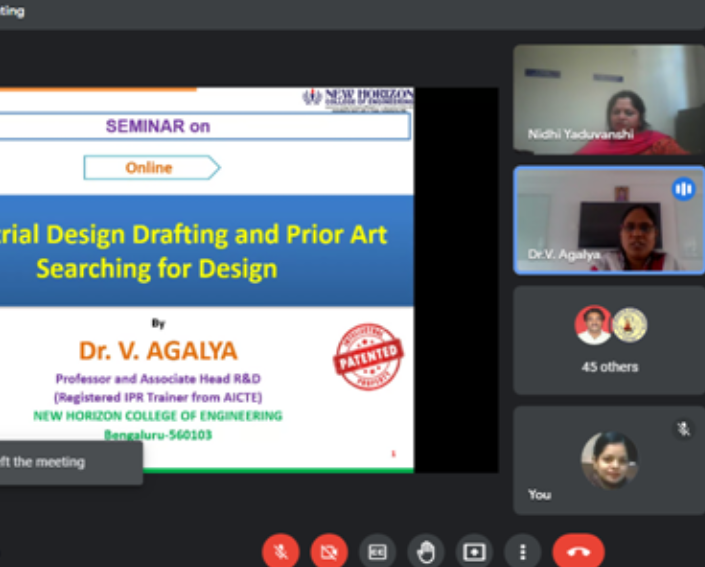This screenshot has width=705, height=567.
Task: Select Dr. V. Agalya video tile
Action: click(x=609, y=220)
